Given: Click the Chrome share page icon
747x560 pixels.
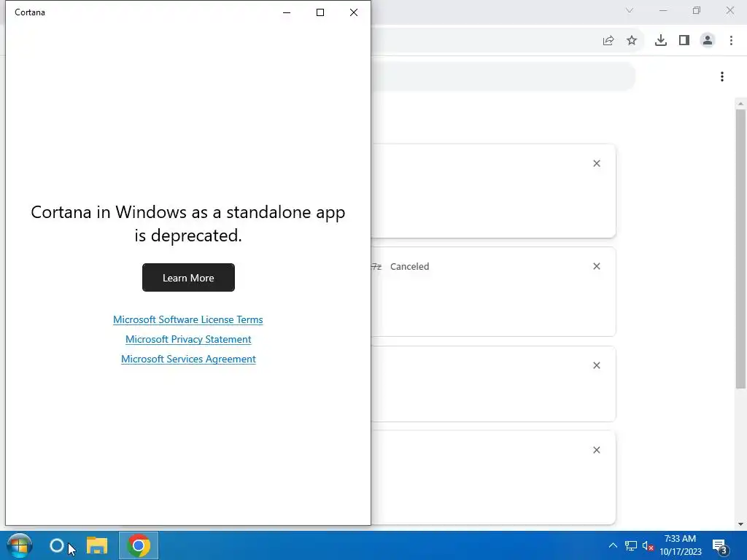Looking at the screenshot, I should pyautogui.click(x=608, y=41).
